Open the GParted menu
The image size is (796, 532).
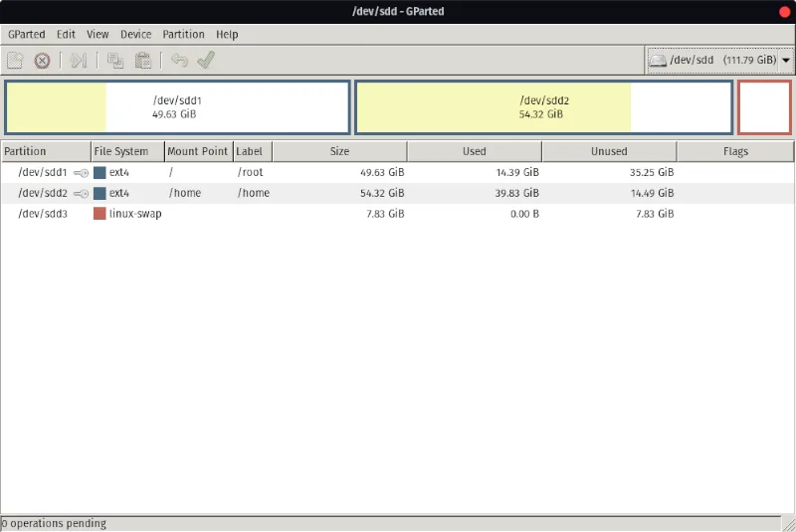coord(27,34)
